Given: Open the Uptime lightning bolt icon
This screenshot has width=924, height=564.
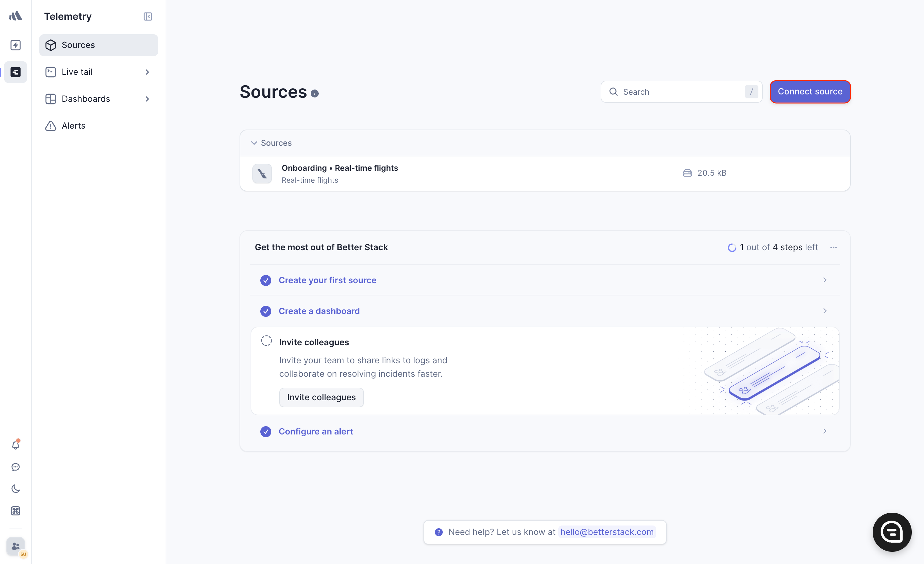Looking at the screenshot, I should tap(15, 45).
